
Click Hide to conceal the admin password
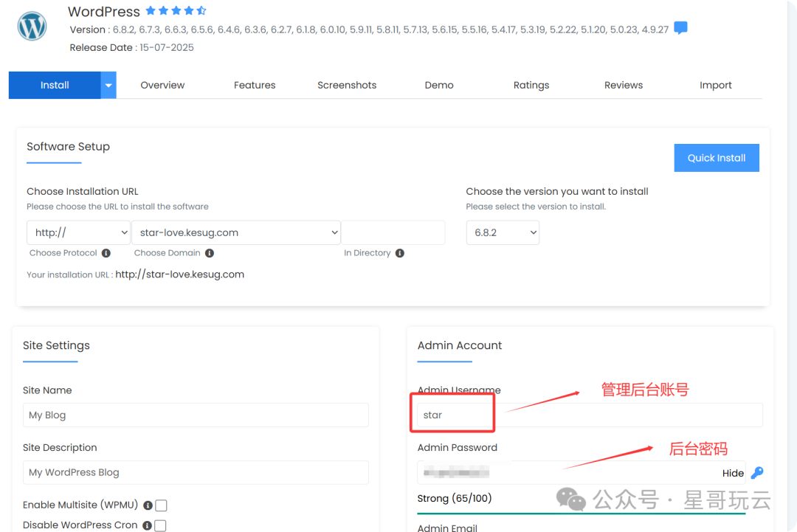(733, 473)
